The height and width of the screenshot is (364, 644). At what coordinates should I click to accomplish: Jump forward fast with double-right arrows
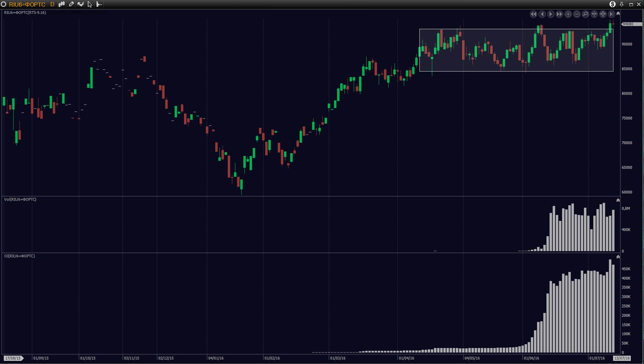tap(559, 14)
